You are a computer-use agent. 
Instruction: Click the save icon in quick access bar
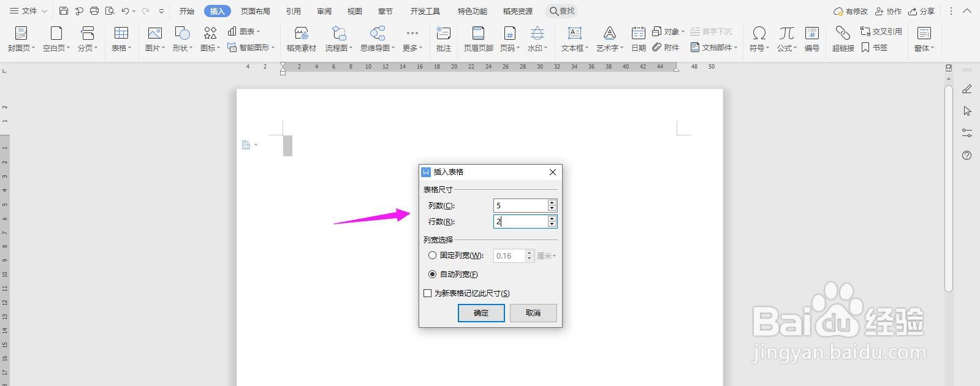pyautogui.click(x=64, y=11)
